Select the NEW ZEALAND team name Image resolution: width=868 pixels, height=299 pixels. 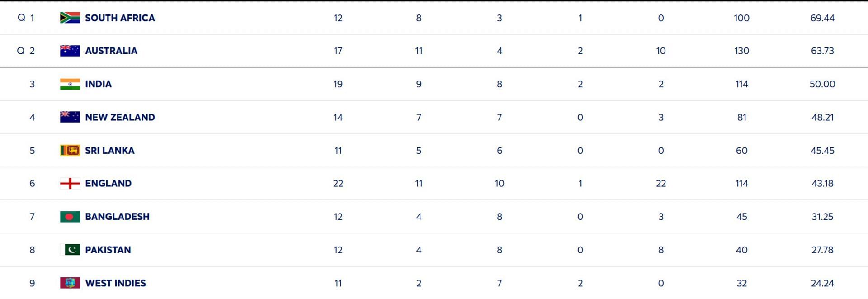point(120,117)
